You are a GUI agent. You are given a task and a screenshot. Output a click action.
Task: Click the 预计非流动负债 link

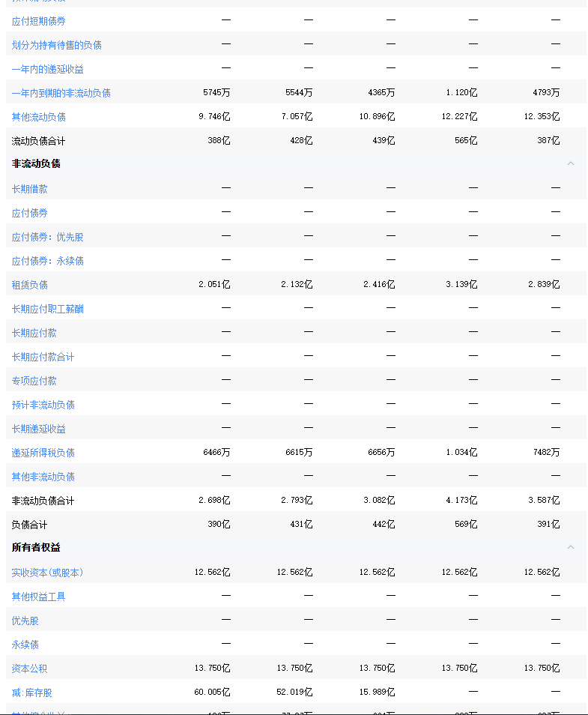[43, 405]
